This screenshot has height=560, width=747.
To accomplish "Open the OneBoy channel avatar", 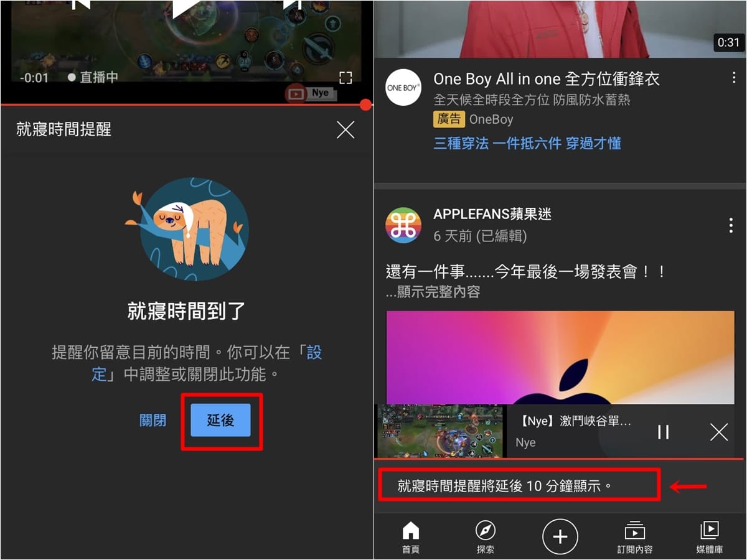I will pyautogui.click(x=403, y=87).
